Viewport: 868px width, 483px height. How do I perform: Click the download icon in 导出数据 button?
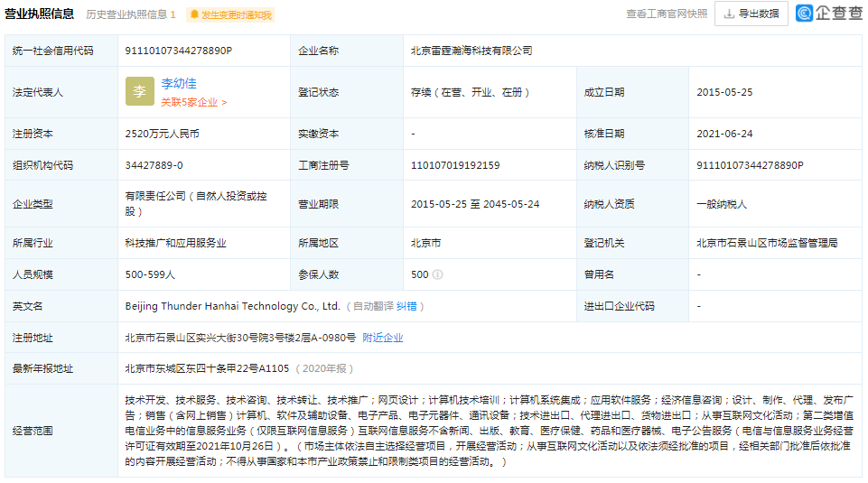(729, 14)
